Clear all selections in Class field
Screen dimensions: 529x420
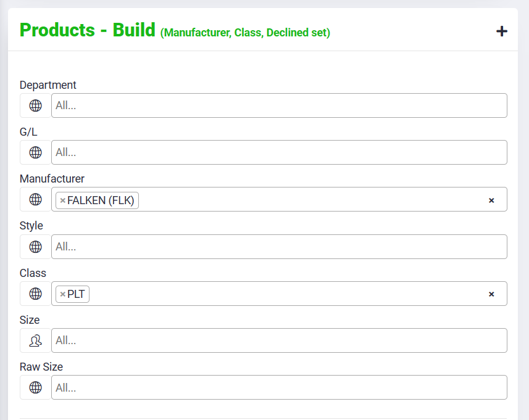(x=491, y=294)
